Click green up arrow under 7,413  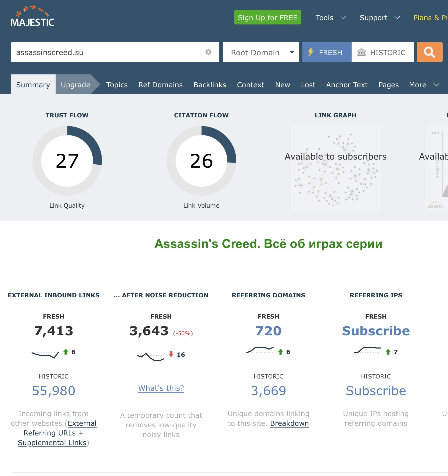pos(66,352)
